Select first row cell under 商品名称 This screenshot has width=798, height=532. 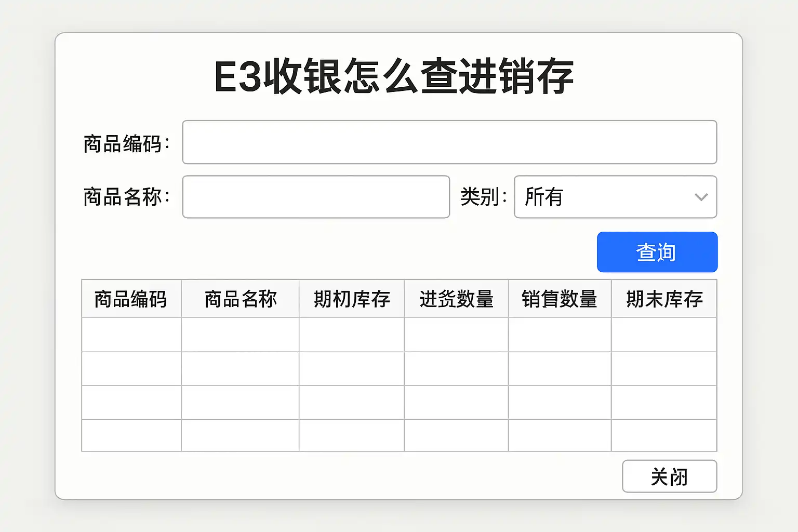[x=240, y=335]
